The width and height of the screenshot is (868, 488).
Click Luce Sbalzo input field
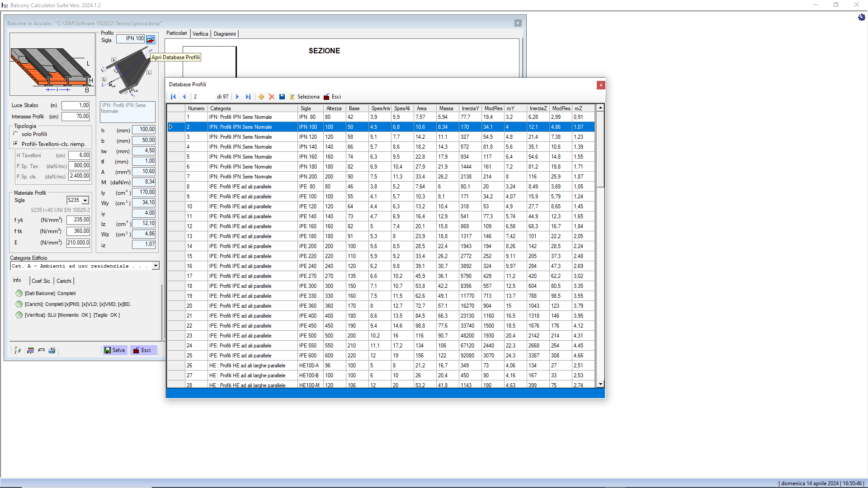tap(76, 105)
